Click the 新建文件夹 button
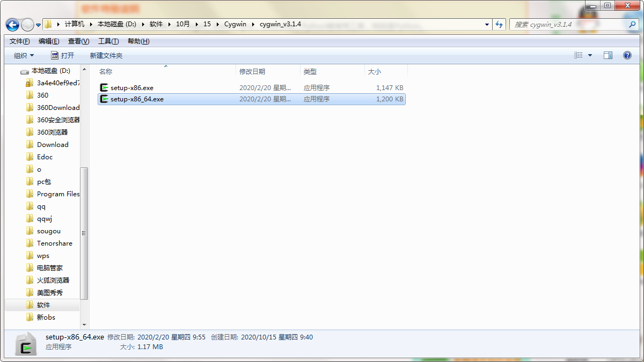This screenshot has height=362, width=644. [106, 55]
